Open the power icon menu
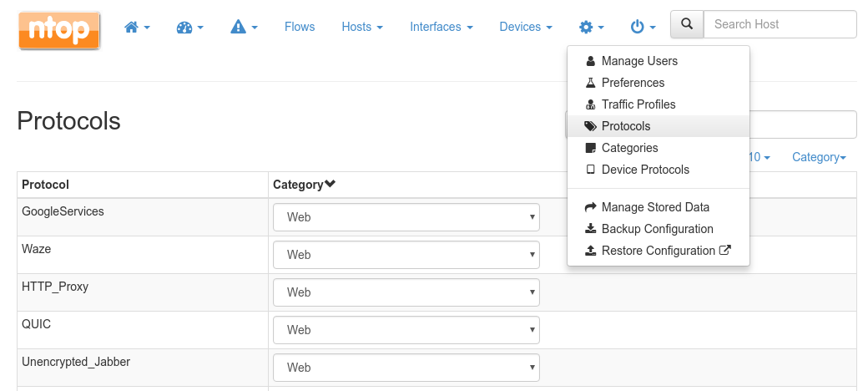Image resolution: width=868 pixels, height=391 pixels. (x=643, y=27)
